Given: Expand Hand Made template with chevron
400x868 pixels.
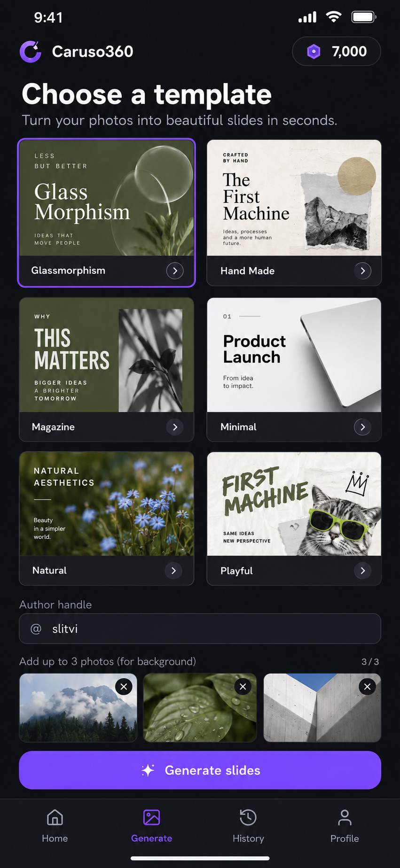Looking at the screenshot, I should coord(362,271).
